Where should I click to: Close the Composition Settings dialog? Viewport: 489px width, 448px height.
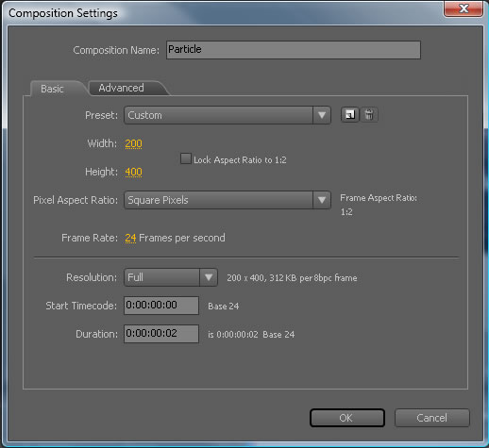pos(464,8)
